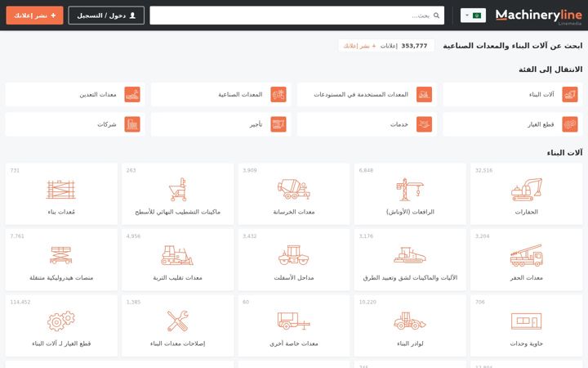
Task: Select the معدات التعدين category label
Action: [x=98, y=94]
